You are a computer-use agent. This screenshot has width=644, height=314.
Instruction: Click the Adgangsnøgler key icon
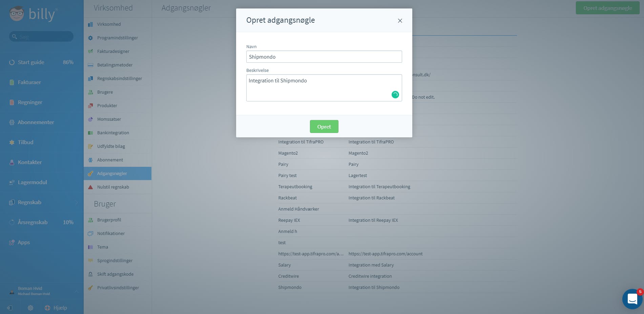click(x=90, y=174)
